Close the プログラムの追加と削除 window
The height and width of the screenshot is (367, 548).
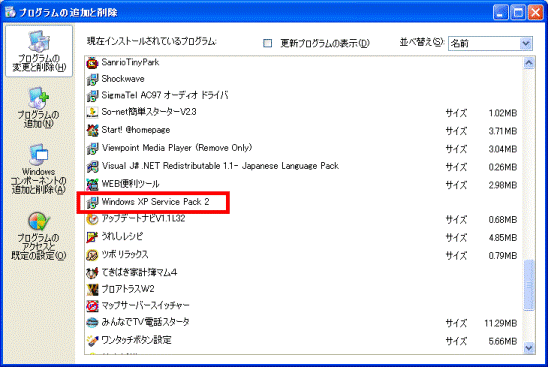535,13
